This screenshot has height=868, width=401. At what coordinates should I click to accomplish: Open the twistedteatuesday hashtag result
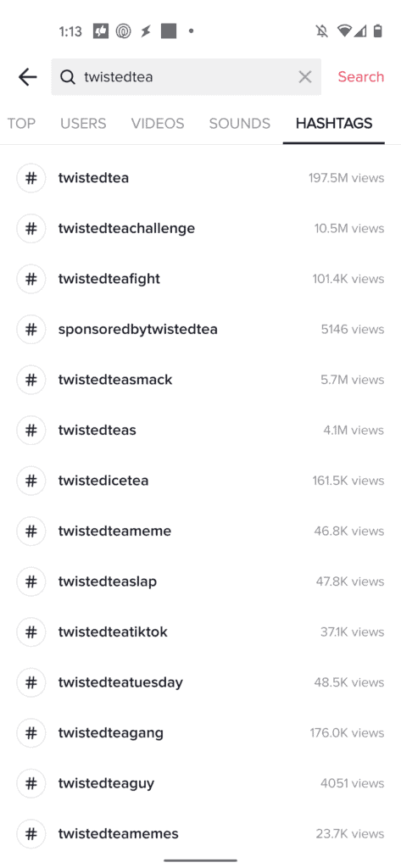click(x=200, y=682)
